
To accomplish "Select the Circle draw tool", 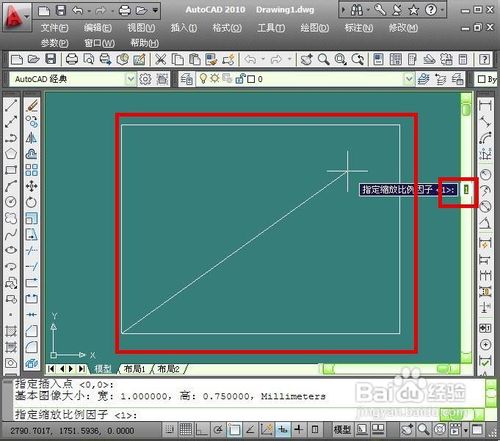I will pyautogui.click(x=11, y=202).
